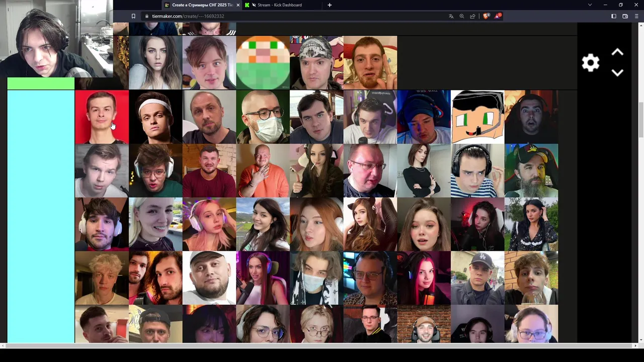Screen dimensions: 644x362
Task: Select the man wearing skull bandana
Action: 316,62
